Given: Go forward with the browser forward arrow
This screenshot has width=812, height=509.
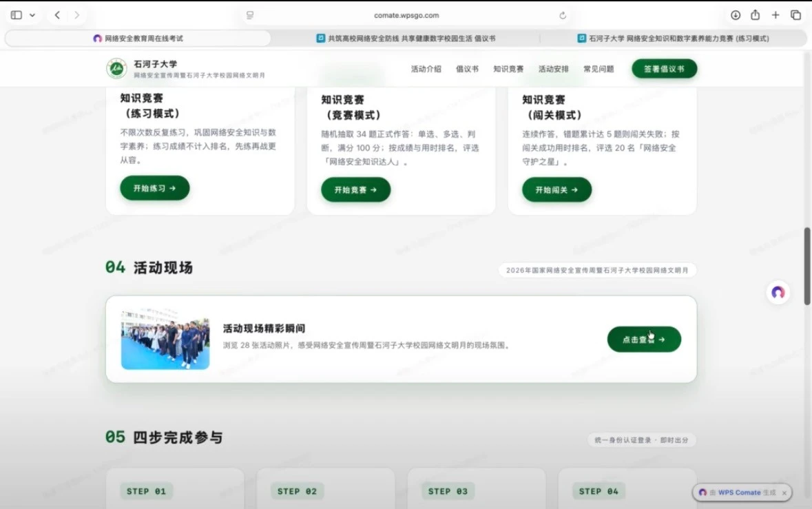Looking at the screenshot, I should (76, 15).
